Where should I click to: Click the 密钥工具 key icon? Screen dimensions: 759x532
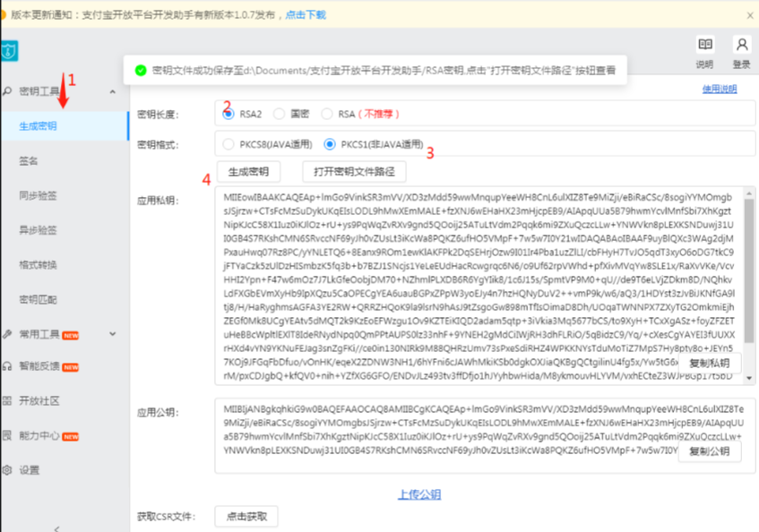click(7, 91)
